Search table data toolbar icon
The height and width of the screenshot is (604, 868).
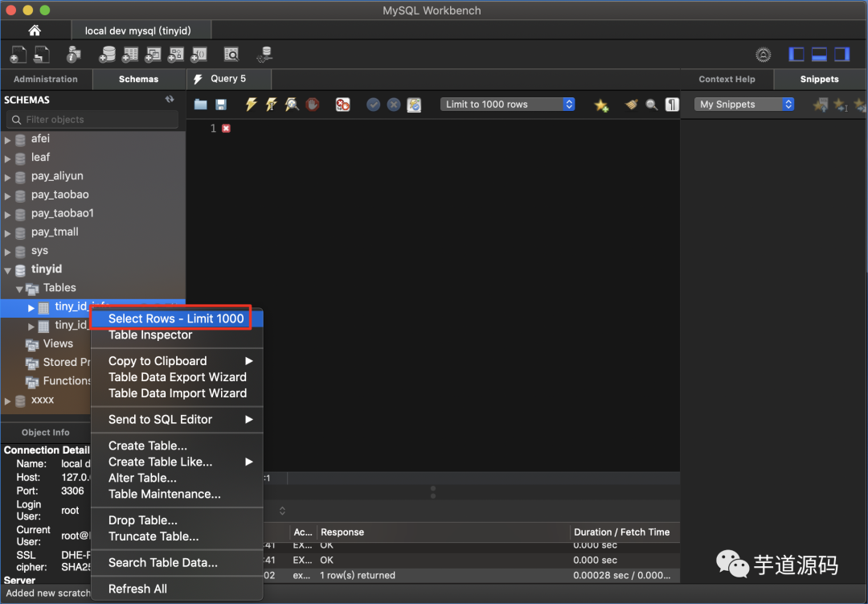(x=231, y=55)
